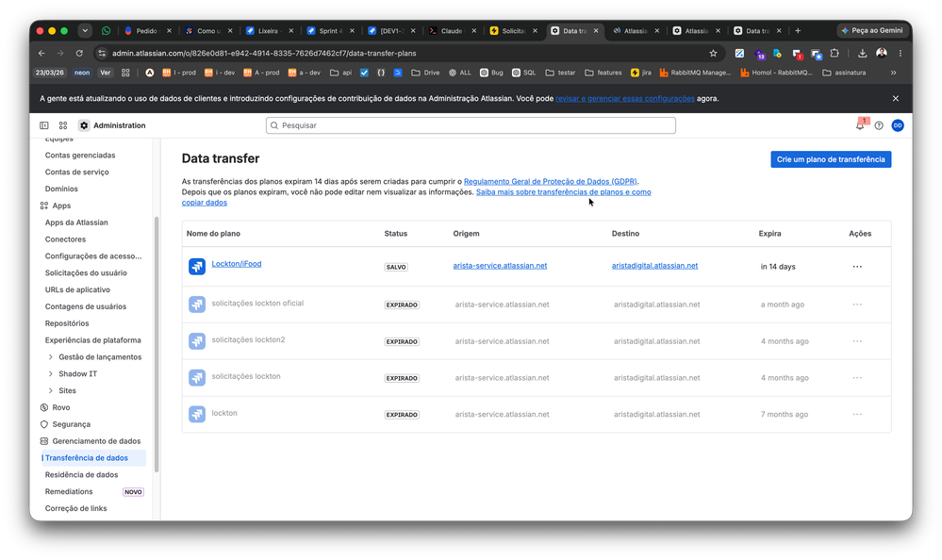The image size is (942, 560).
Task: Open Apps da Atlassian sidebar item
Action: pos(76,222)
